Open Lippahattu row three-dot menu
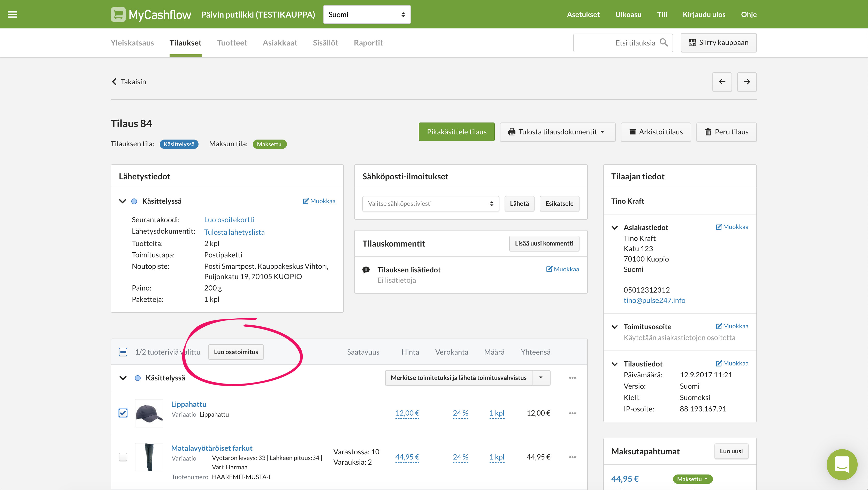Viewport: 868px width, 490px height. pos(573,413)
